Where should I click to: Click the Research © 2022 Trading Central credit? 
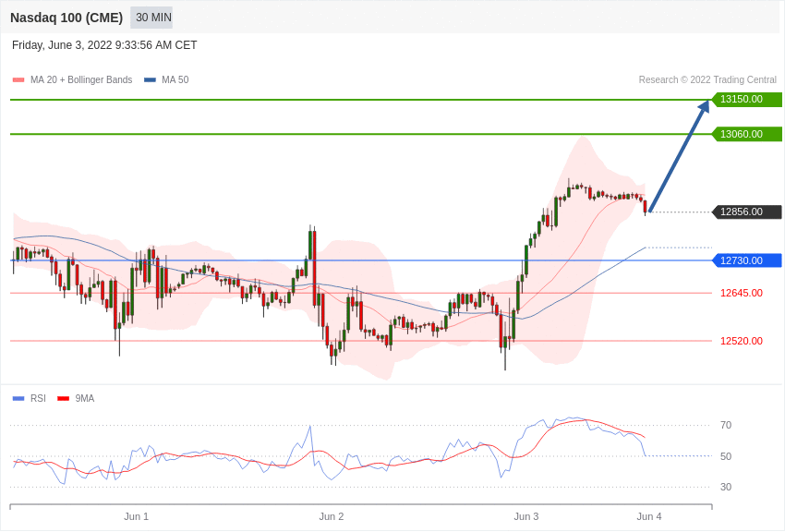(707, 79)
